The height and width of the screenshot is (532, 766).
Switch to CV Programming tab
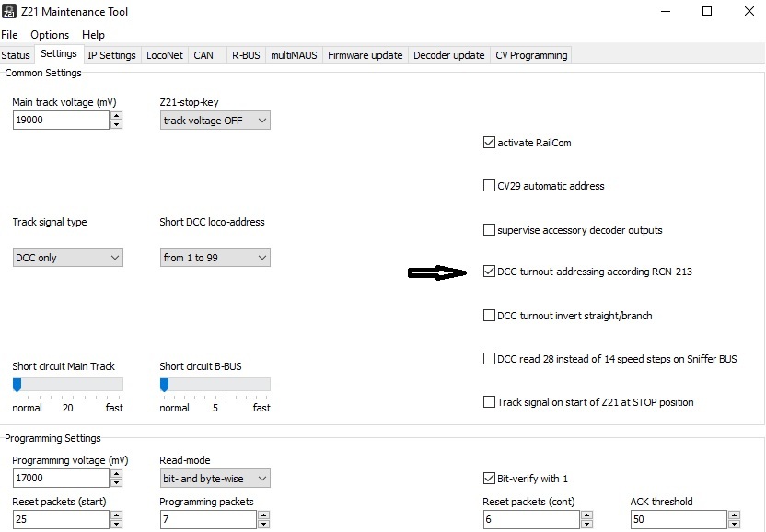(531, 55)
